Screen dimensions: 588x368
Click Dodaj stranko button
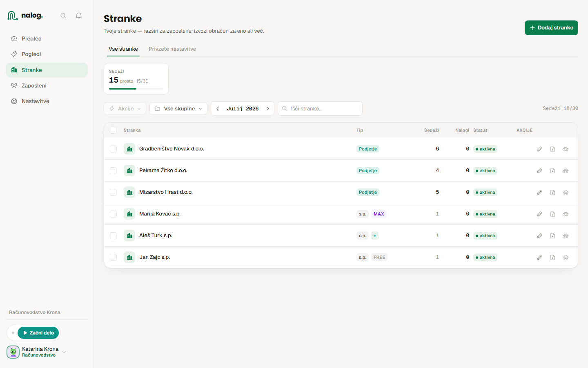pos(551,28)
